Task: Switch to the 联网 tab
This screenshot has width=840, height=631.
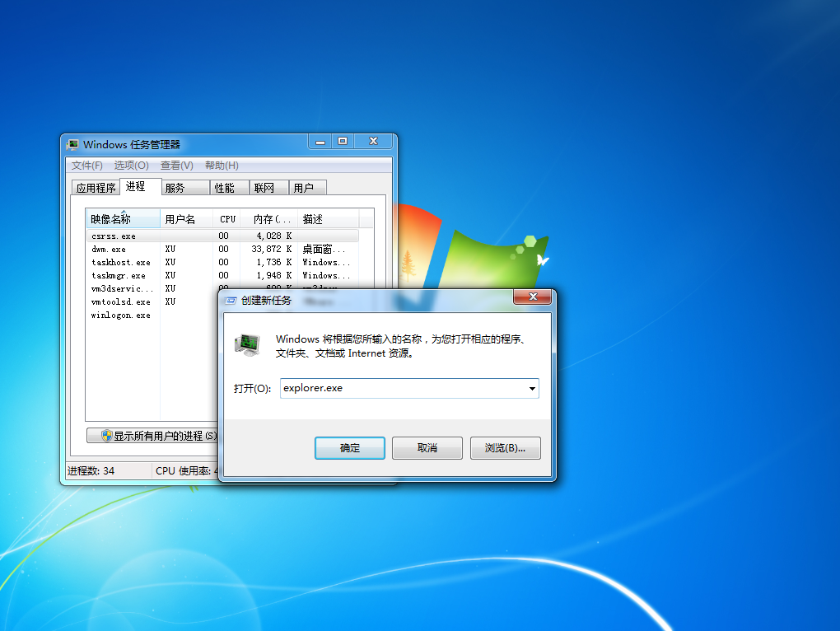Action: [x=269, y=188]
